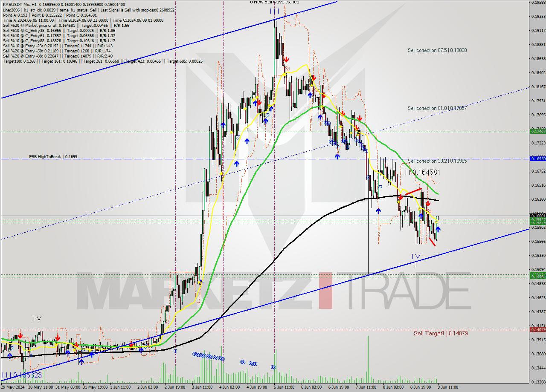Click the '1 Jun 11:00' time axis label
Viewport: 546px width, 392px height.
pyautogui.click(x=120, y=387)
